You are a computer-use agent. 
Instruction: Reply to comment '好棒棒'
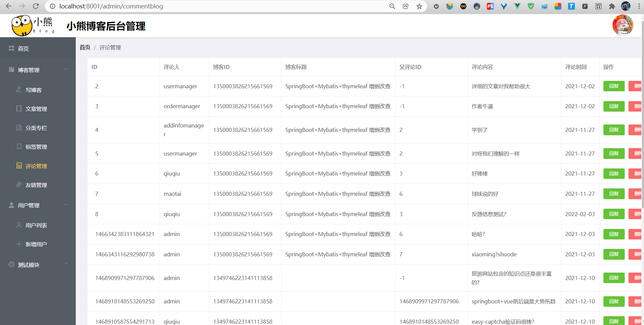(614, 173)
